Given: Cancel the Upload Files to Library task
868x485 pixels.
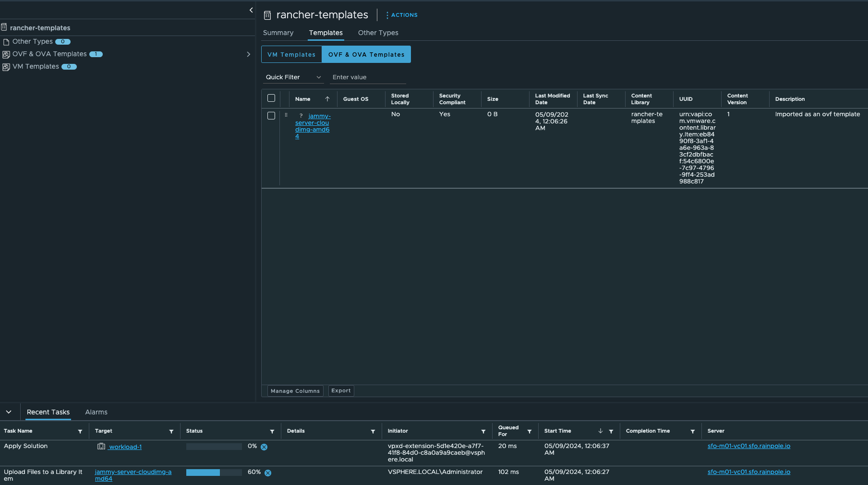Looking at the screenshot, I should [268, 473].
